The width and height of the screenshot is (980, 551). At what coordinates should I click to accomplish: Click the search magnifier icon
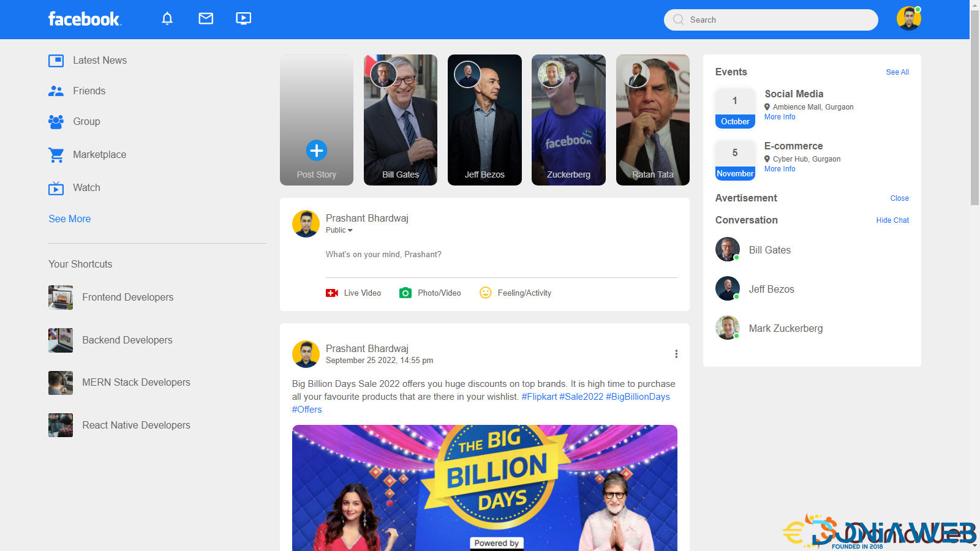(678, 20)
